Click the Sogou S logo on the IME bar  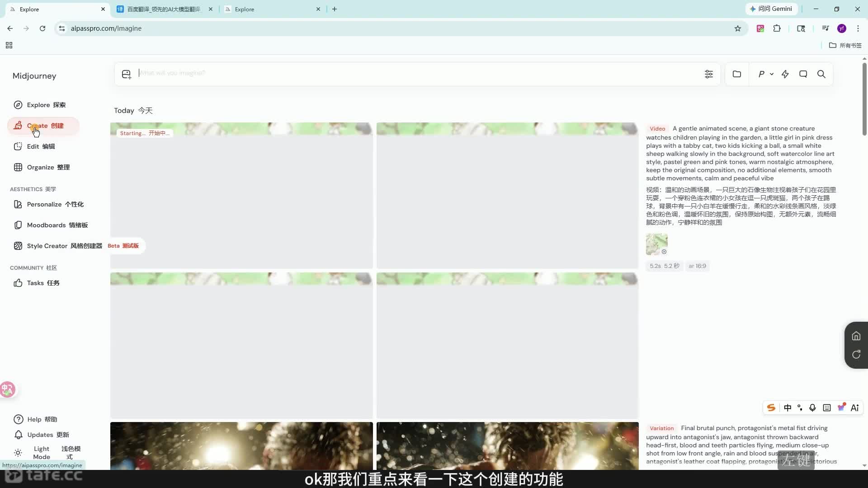[x=771, y=408]
